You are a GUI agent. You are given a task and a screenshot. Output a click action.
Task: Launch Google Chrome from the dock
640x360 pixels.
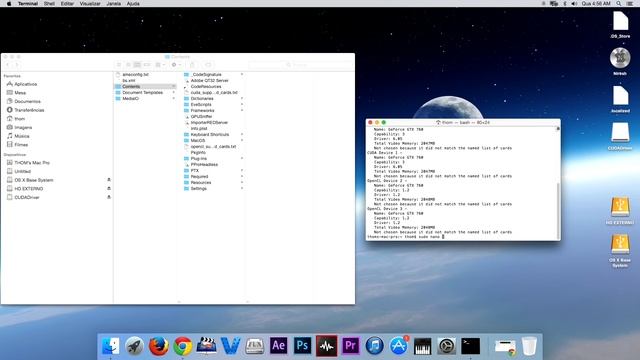coord(182,346)
